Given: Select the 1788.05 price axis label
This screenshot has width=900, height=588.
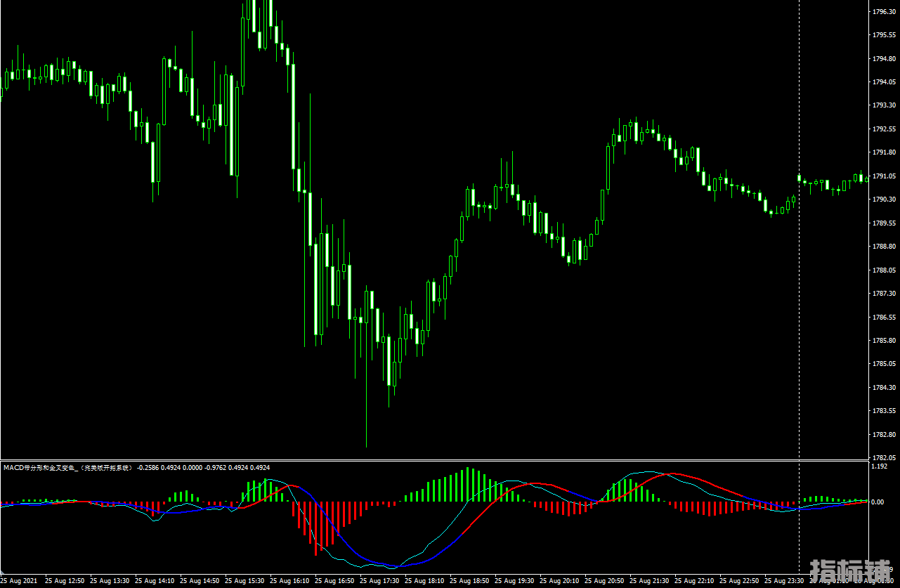Looking at the screenshot, I should [882, 270].
